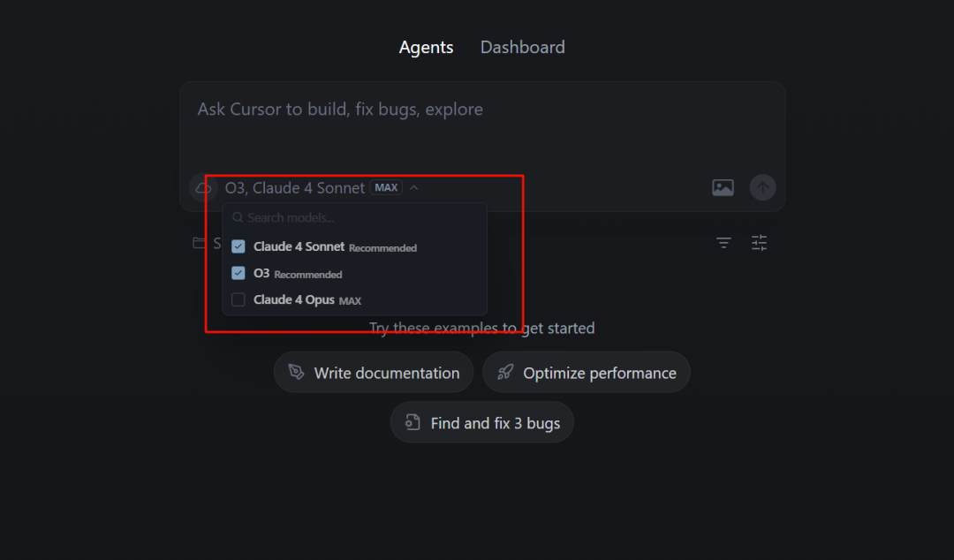Open the filter lines icon
Image resolution: width=954 pixels, height=560 pixels.
click(x=723, y=243)
